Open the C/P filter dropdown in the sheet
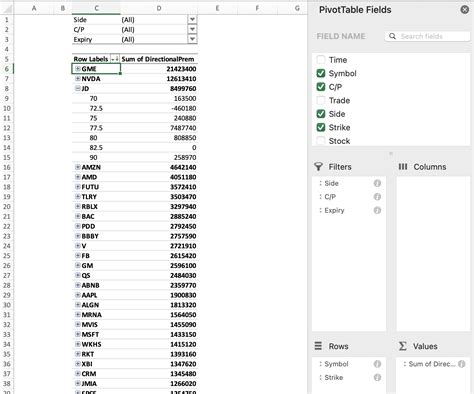This screenshot has height=394, width=474. (192, 30)
